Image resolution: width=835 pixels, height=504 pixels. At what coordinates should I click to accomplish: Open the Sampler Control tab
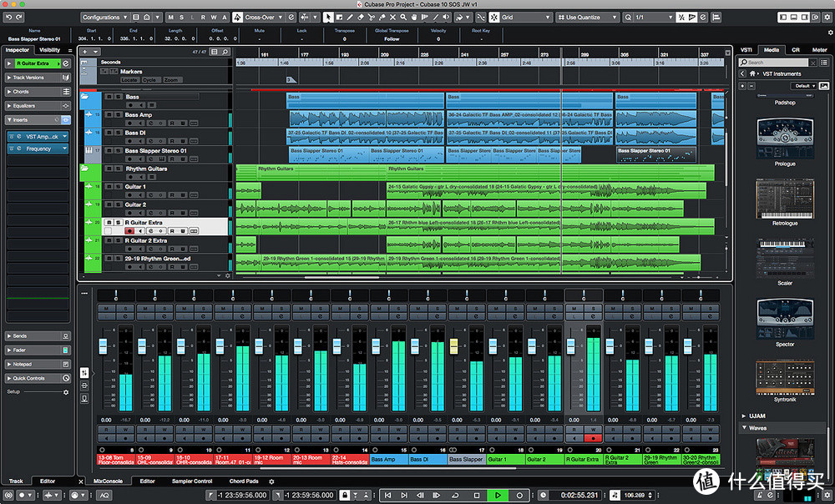pyautogui.click(x=192, y=481)
